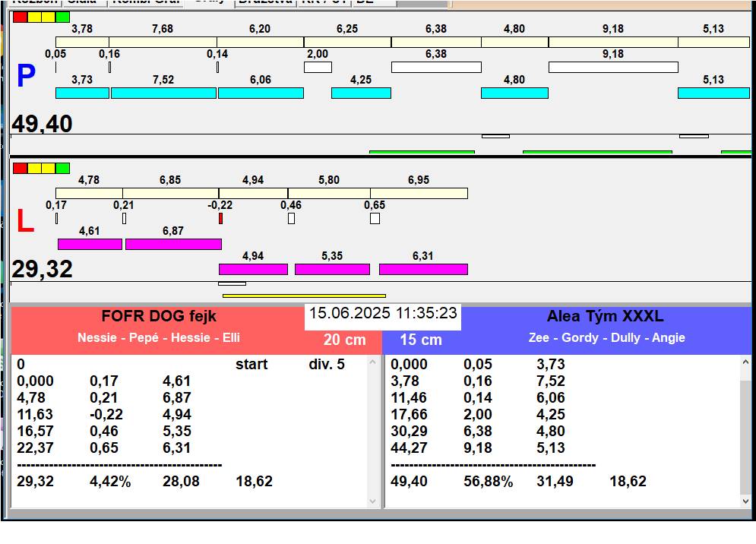Select the magenta 6,87 run bar

point(173,245)
